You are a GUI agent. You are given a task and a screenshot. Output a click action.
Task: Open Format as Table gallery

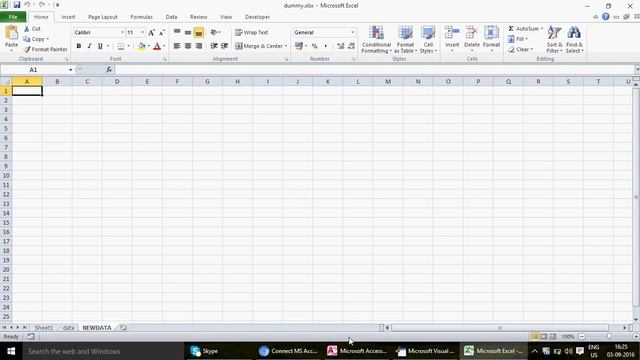click(x=405, y=39)
